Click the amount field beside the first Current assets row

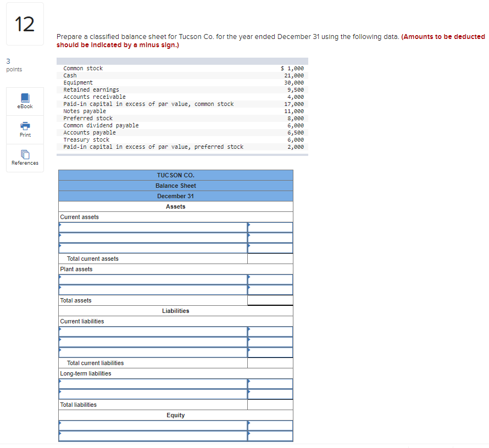point(270,227)
